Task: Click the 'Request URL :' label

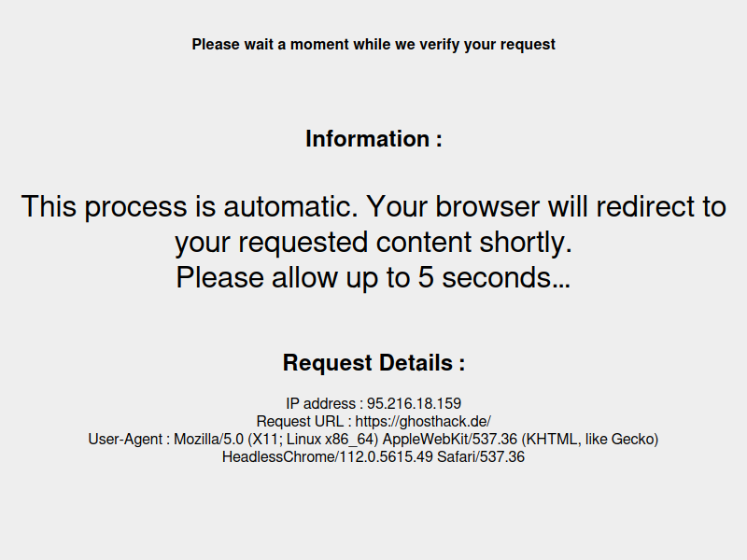Action: coord(304,422)
